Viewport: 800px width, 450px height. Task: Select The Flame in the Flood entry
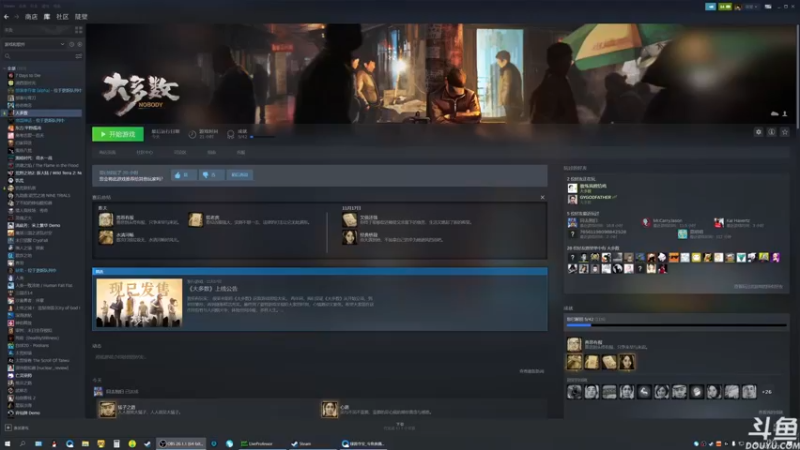pyautogui.click(x=46, y=165)
